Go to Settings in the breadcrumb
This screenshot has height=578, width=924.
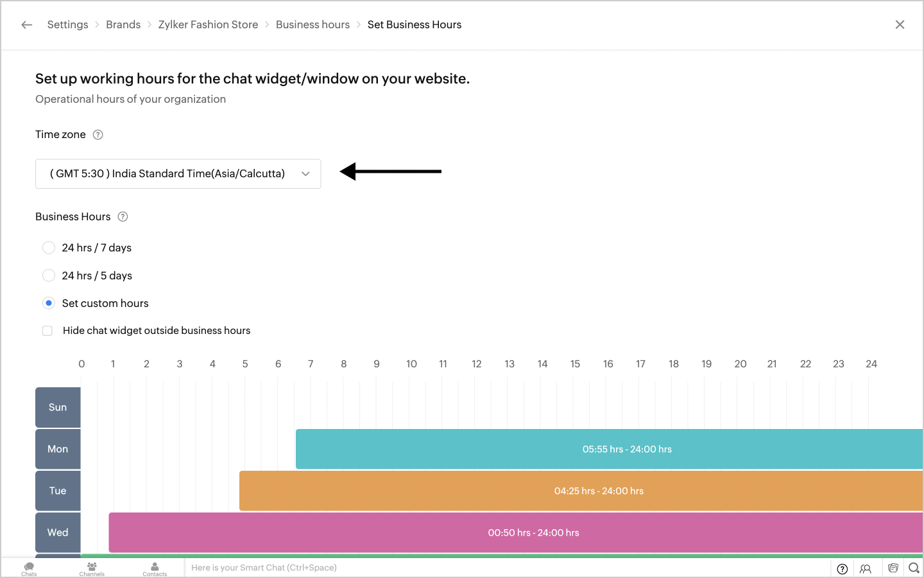point(67,25)
